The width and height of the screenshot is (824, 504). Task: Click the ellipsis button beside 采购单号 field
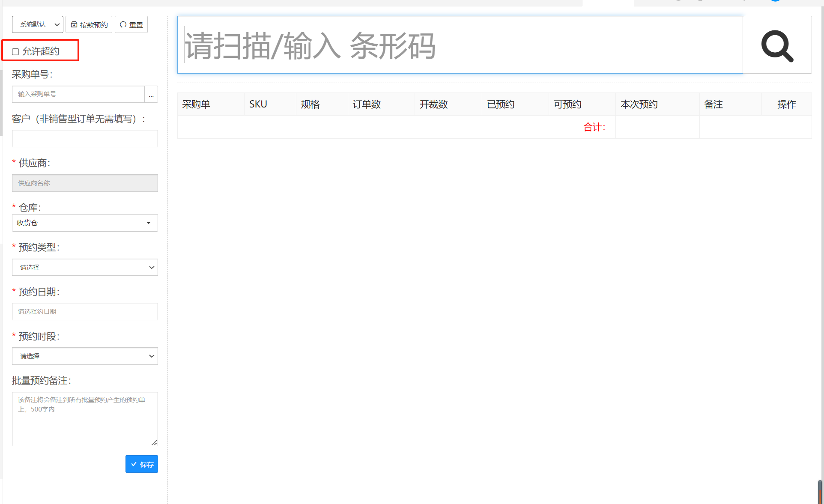(151, 94)
